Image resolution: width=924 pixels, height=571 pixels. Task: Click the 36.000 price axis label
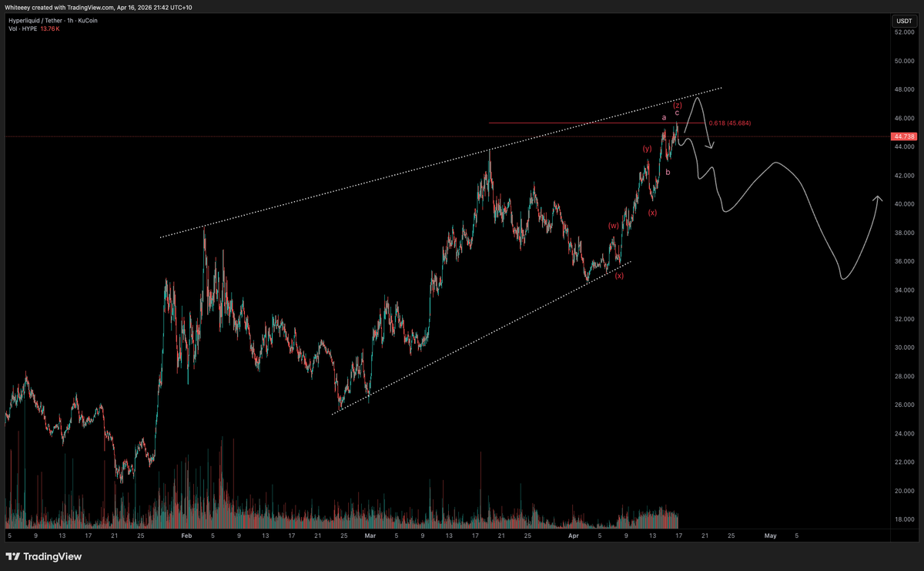click(903, 261)
